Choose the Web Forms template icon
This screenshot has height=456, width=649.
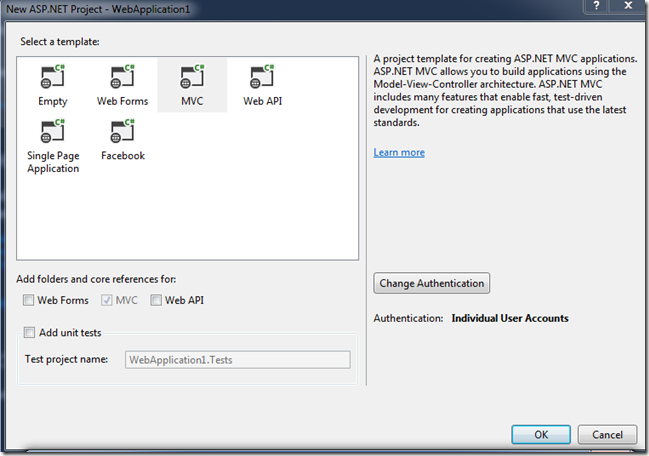(123, 77)
